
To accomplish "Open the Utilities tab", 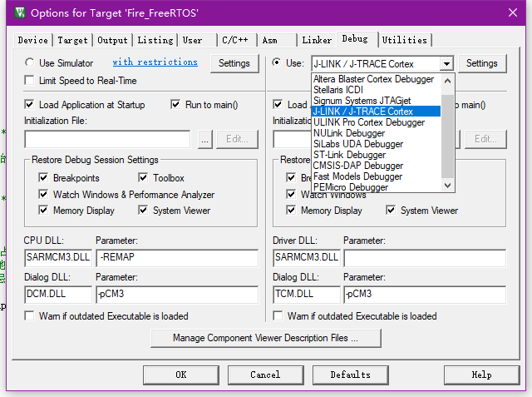I will pyautogui.click(x=405, y=40).
